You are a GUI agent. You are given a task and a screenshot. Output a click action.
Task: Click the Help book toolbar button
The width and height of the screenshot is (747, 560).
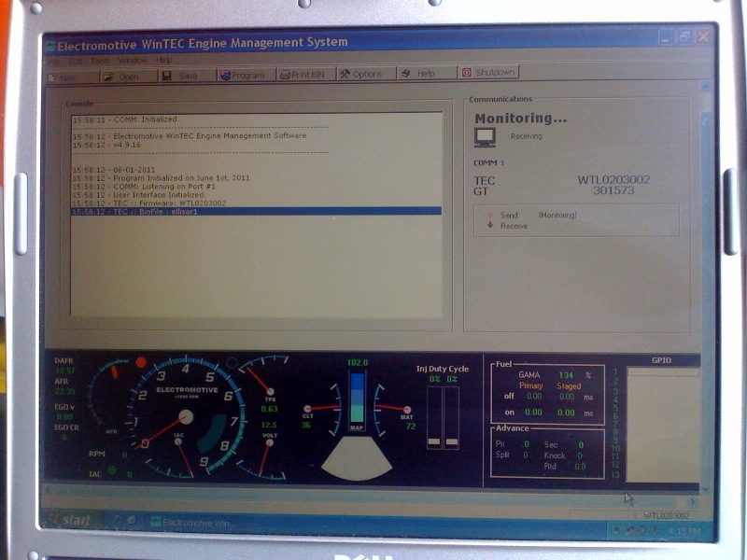[426, 74]
